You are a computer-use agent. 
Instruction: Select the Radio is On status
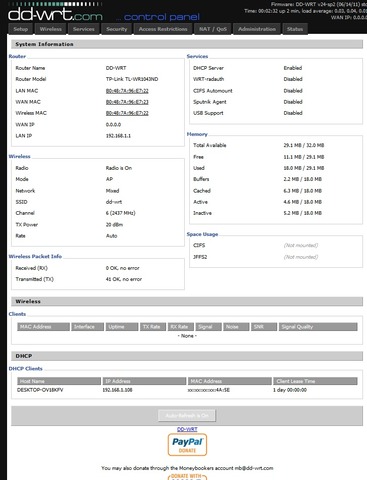[119, 168]
